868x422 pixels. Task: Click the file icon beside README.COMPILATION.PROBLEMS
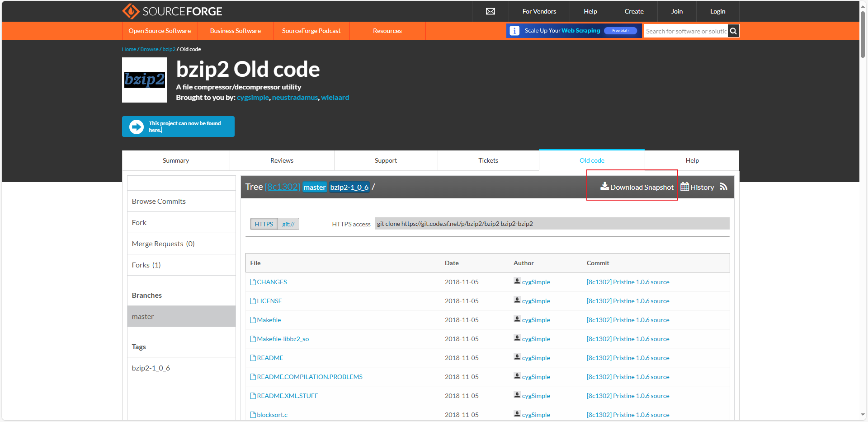coord(253,376)
